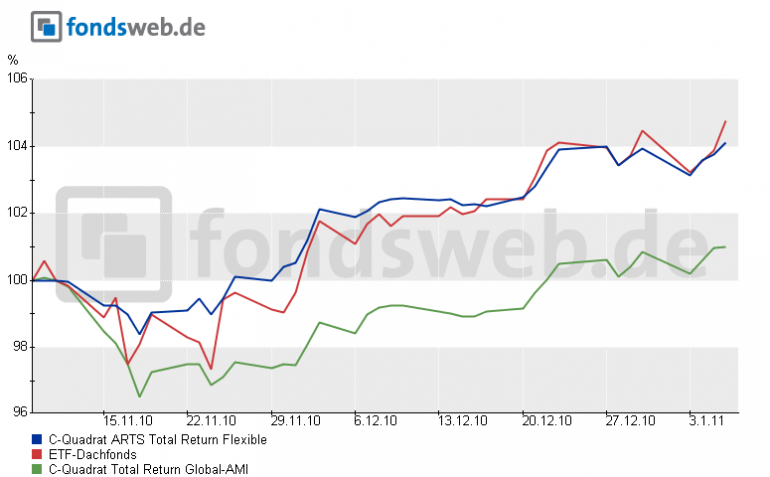Select the C-Quadrat Total Return Global-AMI label

pos(147,468)
